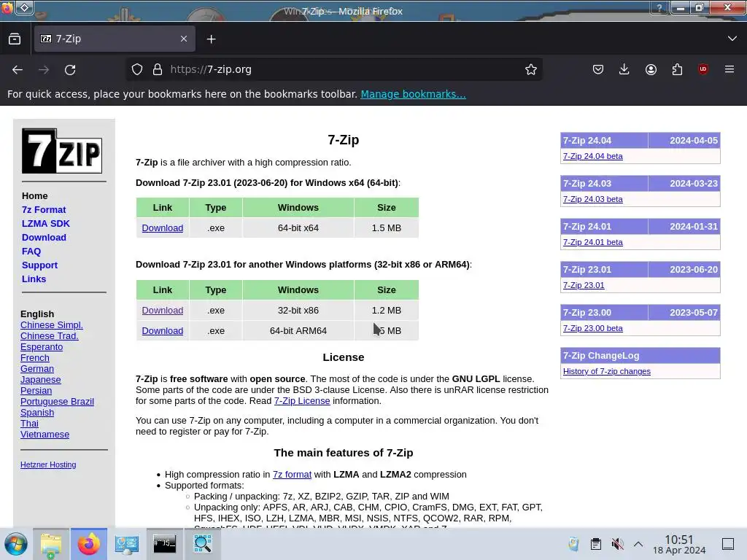747x560 pixels.
Task: Open the 7-Zip 24.04 beta link
Action: 592,156
